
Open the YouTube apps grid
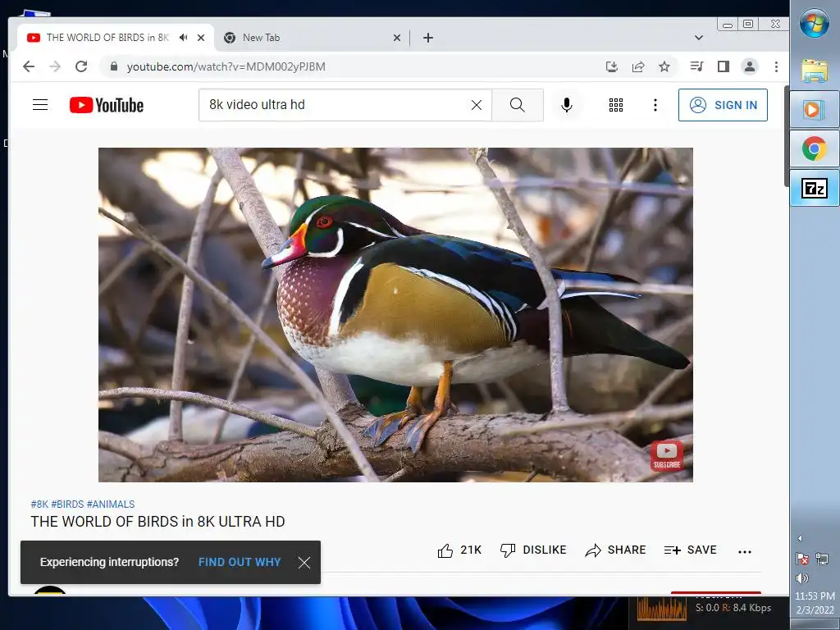pos(616,105)
